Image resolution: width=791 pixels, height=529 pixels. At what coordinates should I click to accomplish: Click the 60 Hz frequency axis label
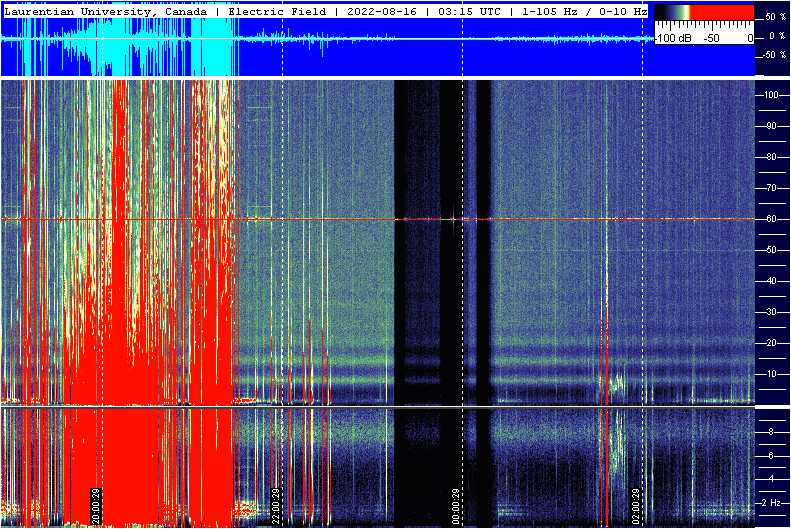(771, 219)
